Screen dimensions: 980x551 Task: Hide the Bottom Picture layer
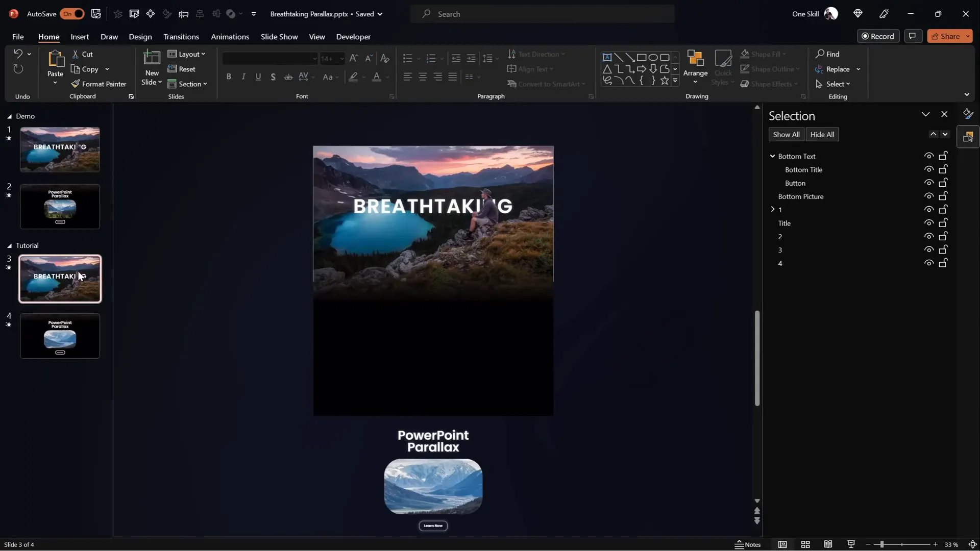(x=928, y=196)
